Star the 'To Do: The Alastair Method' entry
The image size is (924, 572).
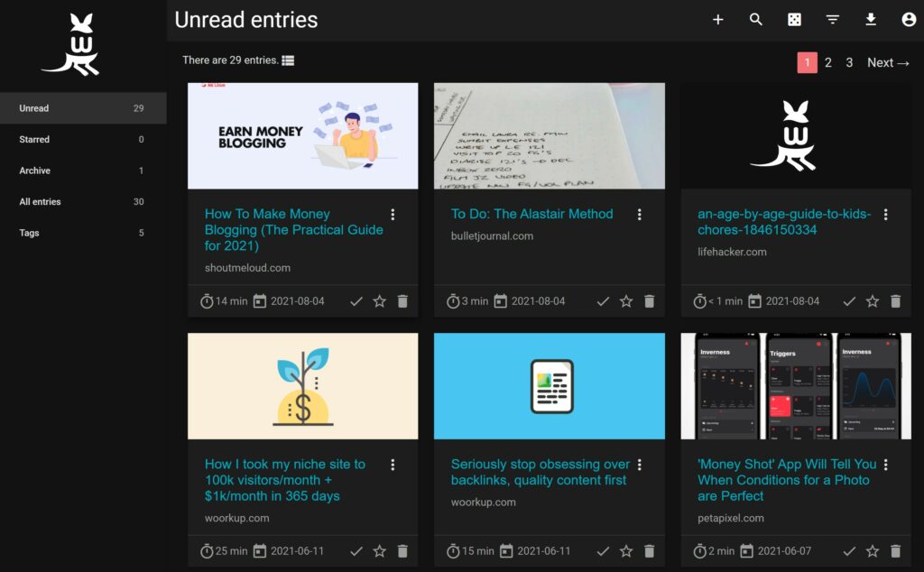pyautogui.click(x=625, y=300)
